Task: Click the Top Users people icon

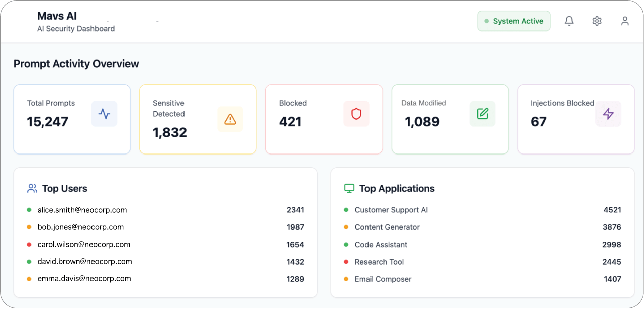Action: (x=32, y=189)
